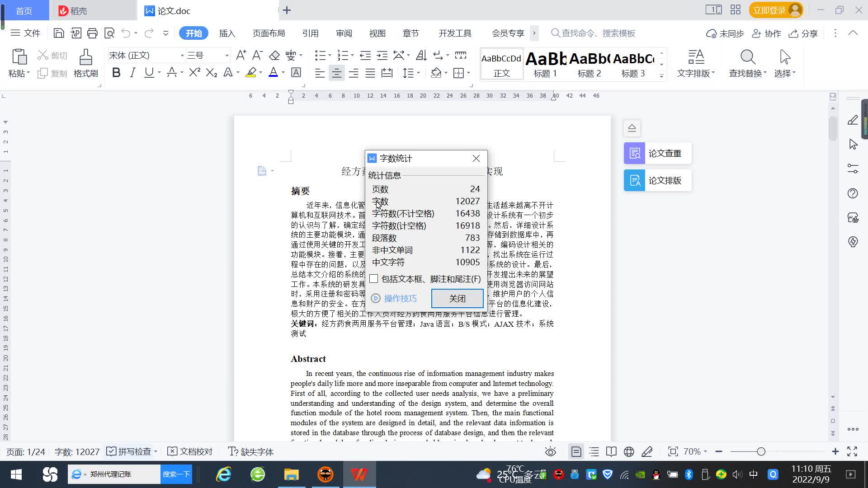Click the Clear Formatting eraser icon
Screen dimensions: 868x488
(274, 55)
